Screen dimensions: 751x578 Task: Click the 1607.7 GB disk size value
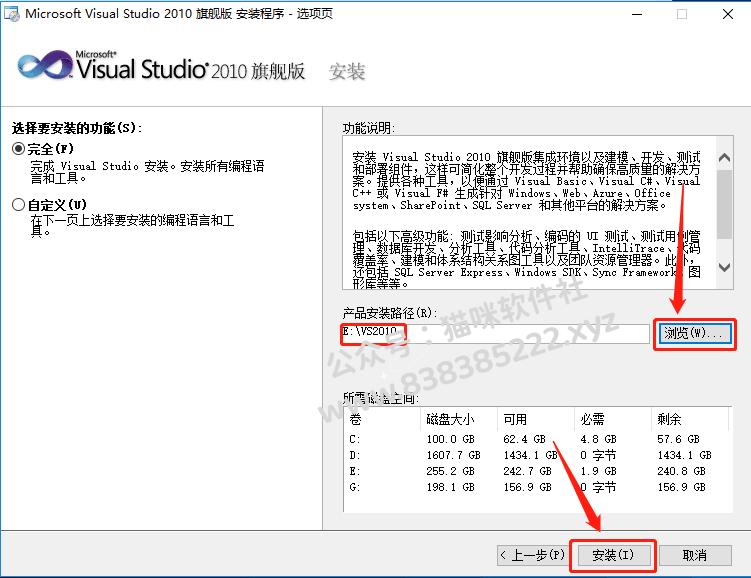click(x=453, y=455)
